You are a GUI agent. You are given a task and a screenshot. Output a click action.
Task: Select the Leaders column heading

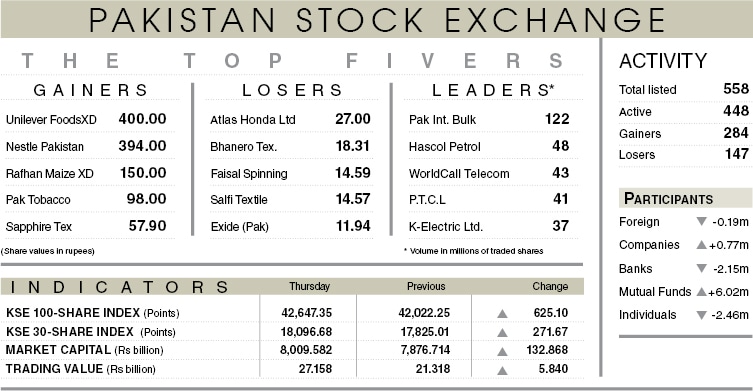493,90
